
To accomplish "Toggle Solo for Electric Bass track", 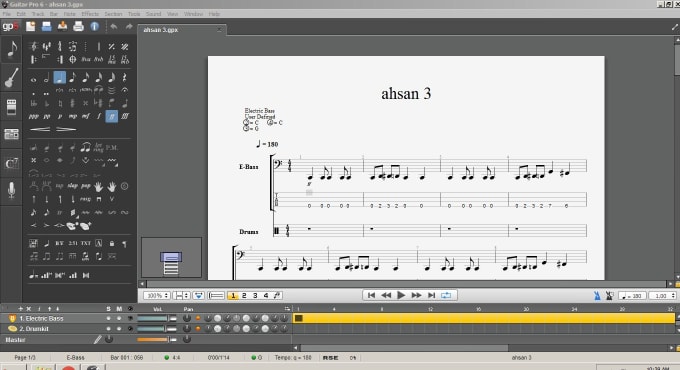I will coord(108,318).
